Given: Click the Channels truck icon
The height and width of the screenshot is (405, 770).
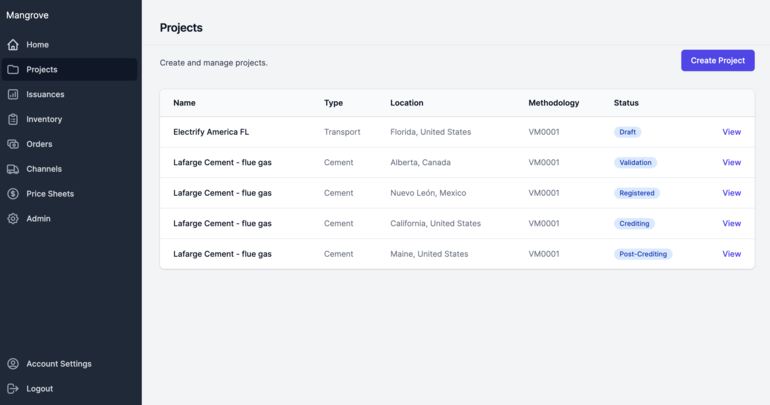Looking at the screenshot, I should tap(13, 169).
